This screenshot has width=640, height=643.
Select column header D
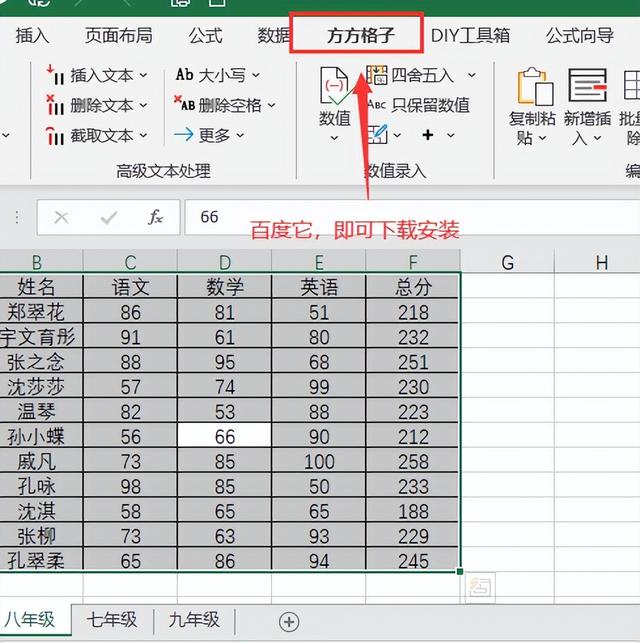coord(225,262)
